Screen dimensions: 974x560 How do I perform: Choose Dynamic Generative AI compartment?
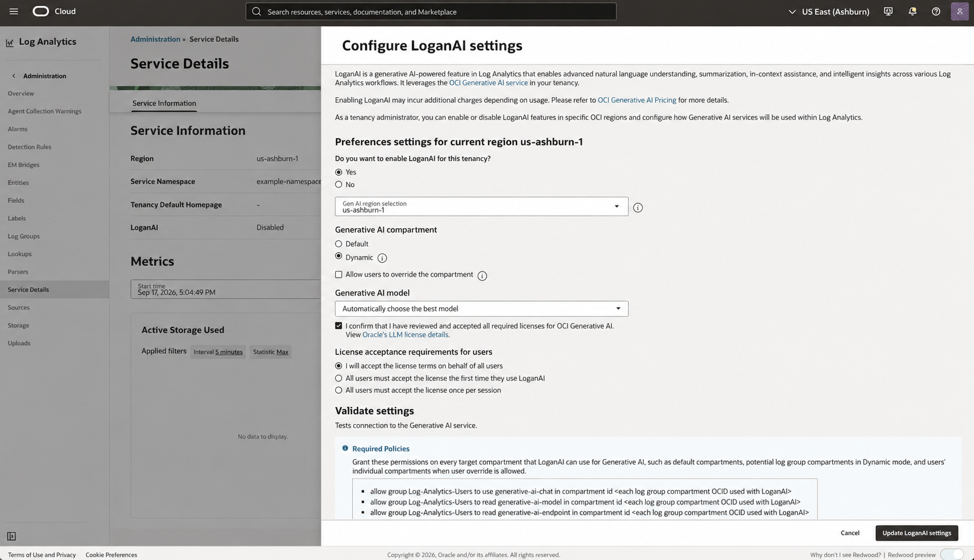point(339,256)
